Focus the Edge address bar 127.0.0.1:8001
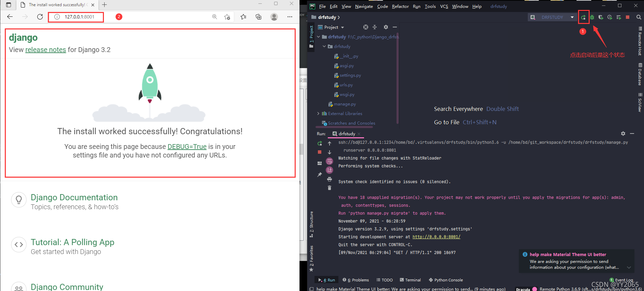Image resolution: width=644 pixels, height=291 pixels. tap(79, 17)
